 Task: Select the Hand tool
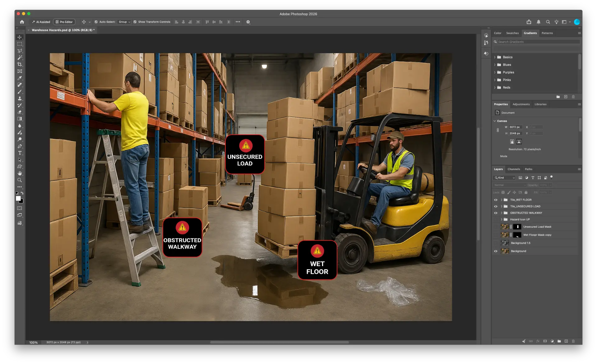[20, 173]
